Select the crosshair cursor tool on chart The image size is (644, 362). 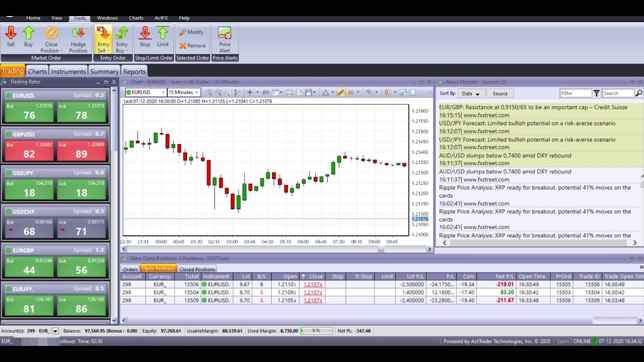point(250,93)
